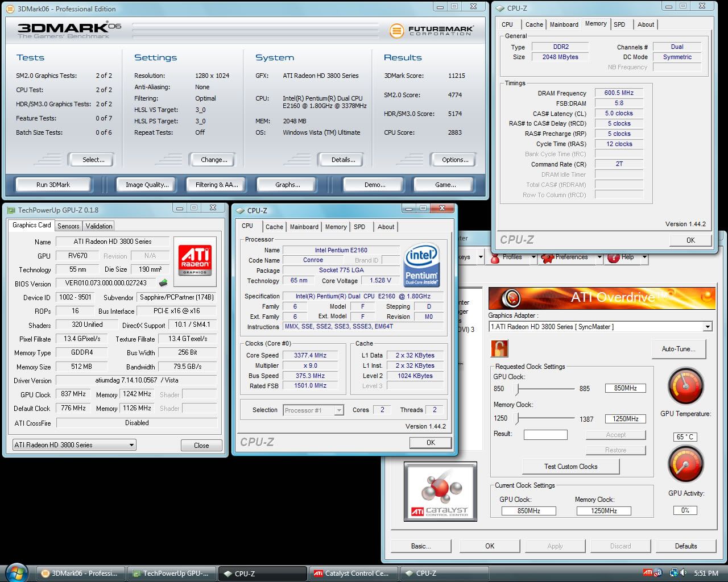The image size is (728, 582).
Task: Click the GPU Clock slider handle
Action: click(518, 389)
